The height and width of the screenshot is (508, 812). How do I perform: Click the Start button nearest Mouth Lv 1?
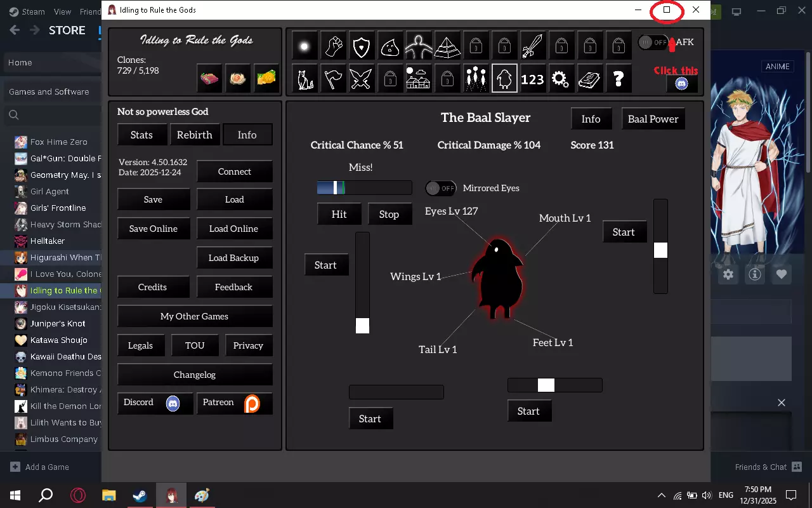pyautogui.click(x=624, y=232)
